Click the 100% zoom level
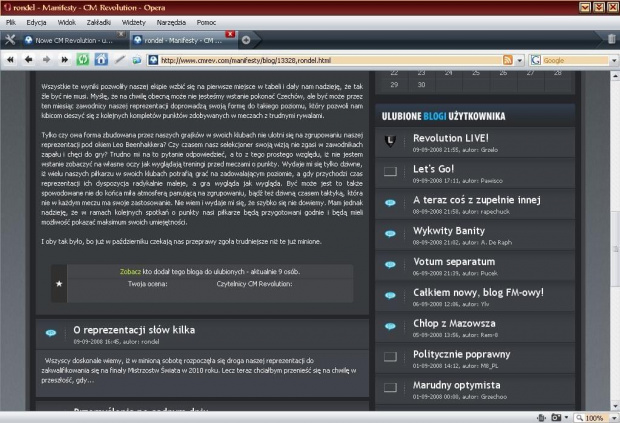This screenshot has width=620, height=423. click(594, 418)
